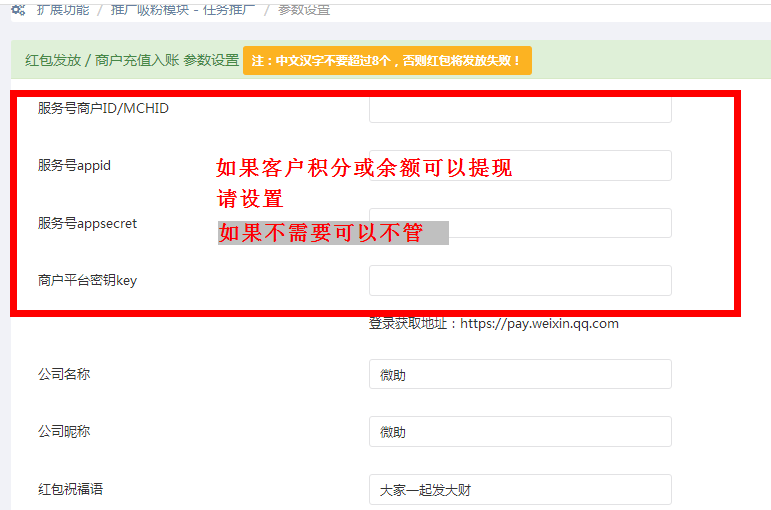The width and height of the screenshot is (771, 510).
Task: Focus the 公司昵称 field containing 微助
Action: pyautogui.click(x=520, y=432)
